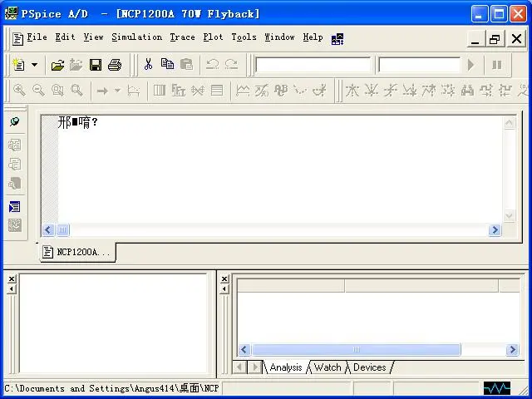The width and height of the screenshot is (532, 399).
Task: Click the Log Y Axis toolbar icon
Action: pos(217,91)
